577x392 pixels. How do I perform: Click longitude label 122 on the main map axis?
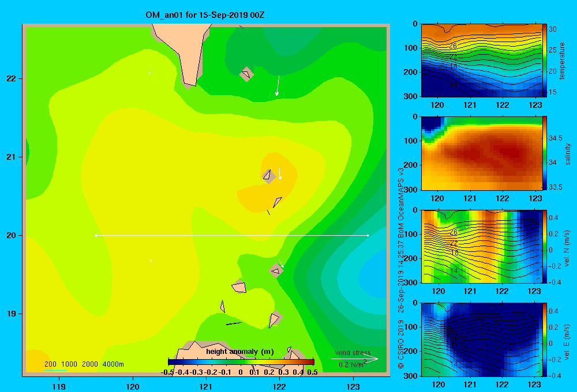[279, 386]
